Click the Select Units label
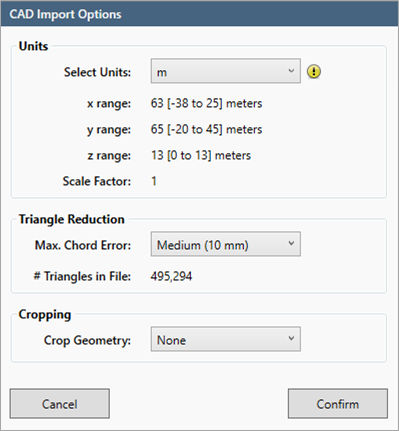Viewport: 399px width, 431px height. [x=97, y=72]
